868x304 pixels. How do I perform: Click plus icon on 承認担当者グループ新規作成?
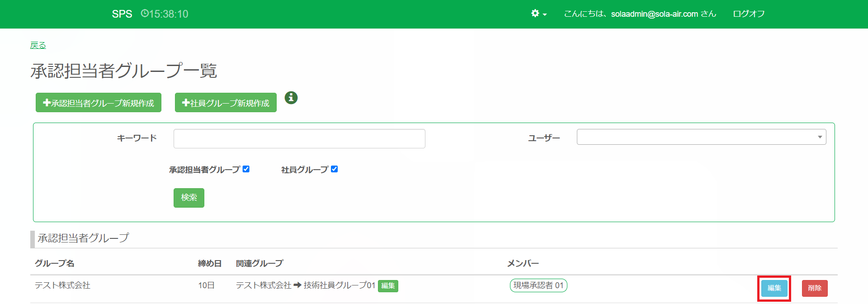coord(47,103)
